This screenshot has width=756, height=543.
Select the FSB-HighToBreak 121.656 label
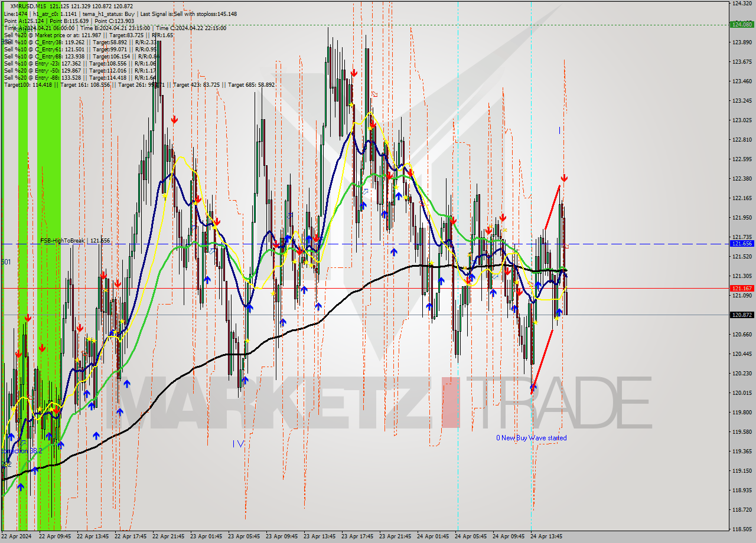75,241
